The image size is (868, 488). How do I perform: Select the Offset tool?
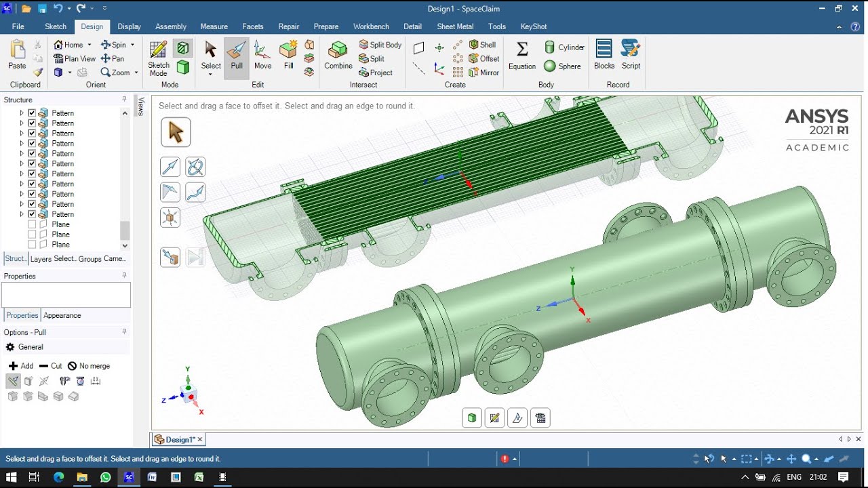(484, 58)
